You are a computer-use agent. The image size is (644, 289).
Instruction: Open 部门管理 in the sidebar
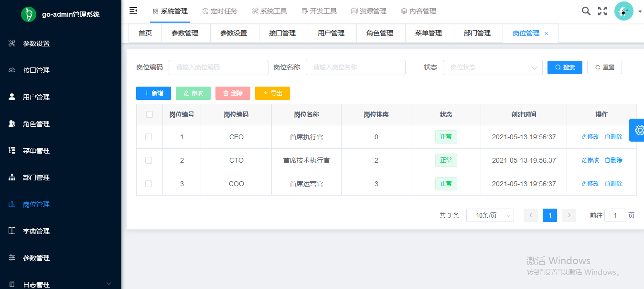[36, 178]
